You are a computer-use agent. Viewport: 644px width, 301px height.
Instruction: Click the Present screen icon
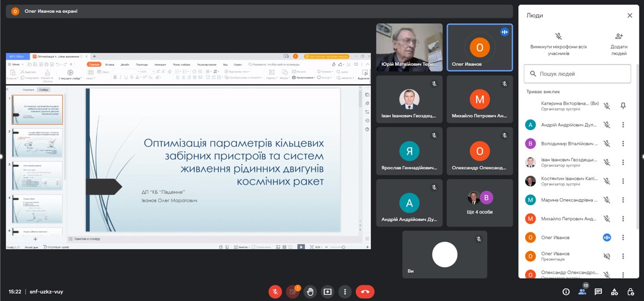pyautogui.click(x=328, y=292)
